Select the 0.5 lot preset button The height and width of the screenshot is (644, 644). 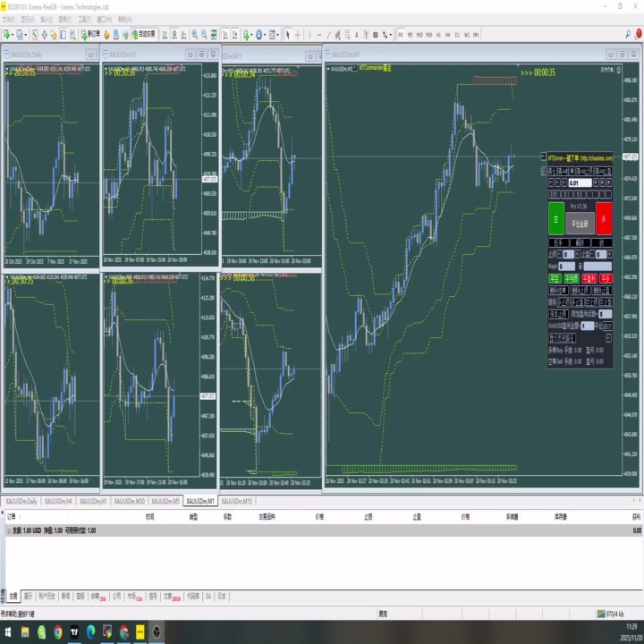(580, 194)
